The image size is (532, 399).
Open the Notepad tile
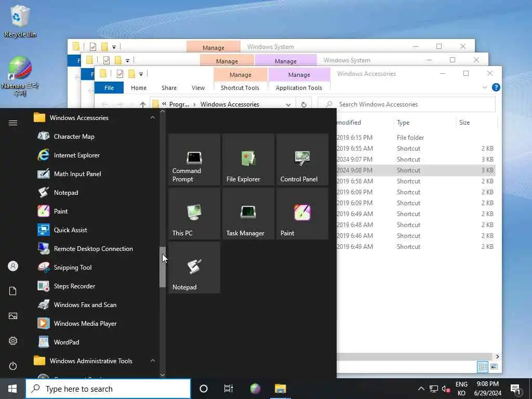click(194, 268)
